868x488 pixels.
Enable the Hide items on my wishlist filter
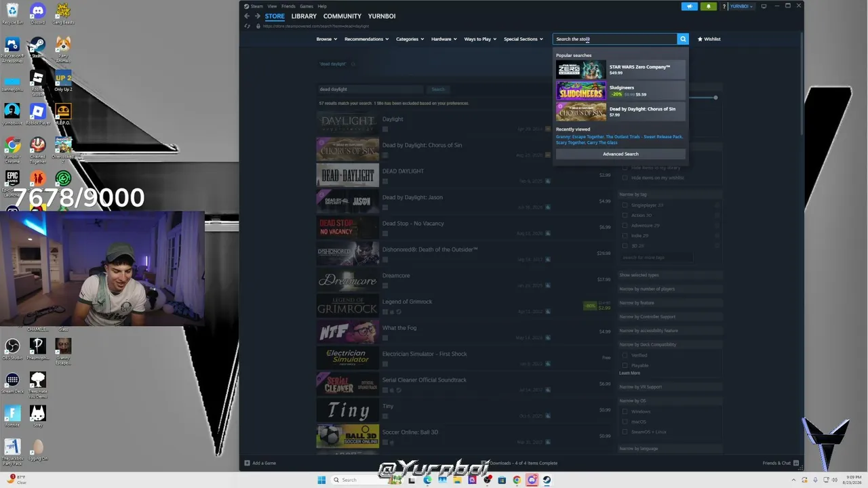pyautogui.click(x=625, y=178)
